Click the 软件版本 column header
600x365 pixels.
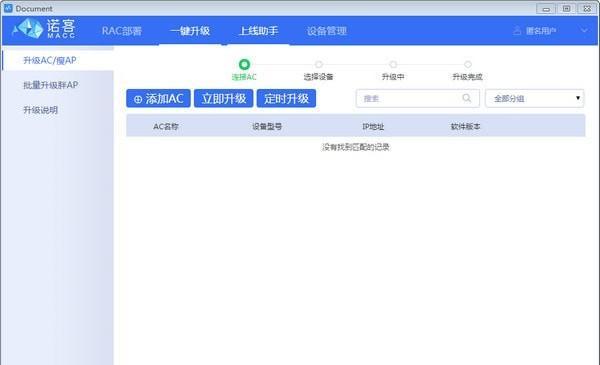coord(465,127)
